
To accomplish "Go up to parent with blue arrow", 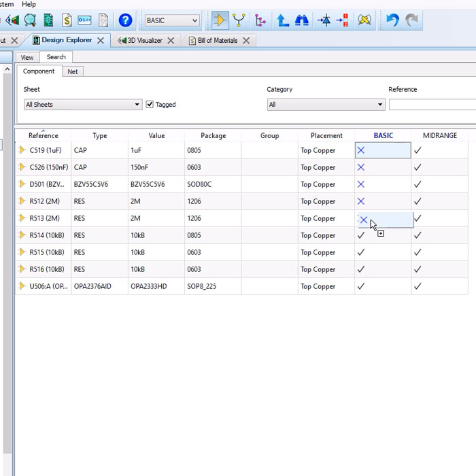I will coord(283,20).
